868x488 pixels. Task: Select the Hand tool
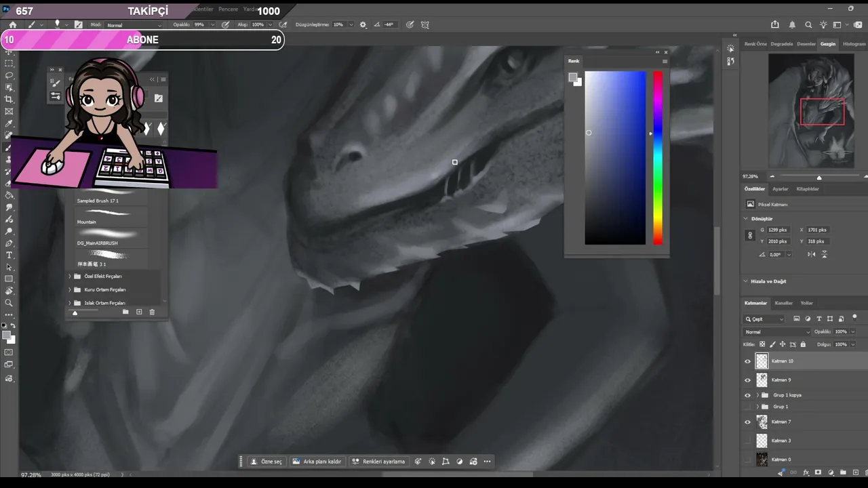[x=9, y=291]
